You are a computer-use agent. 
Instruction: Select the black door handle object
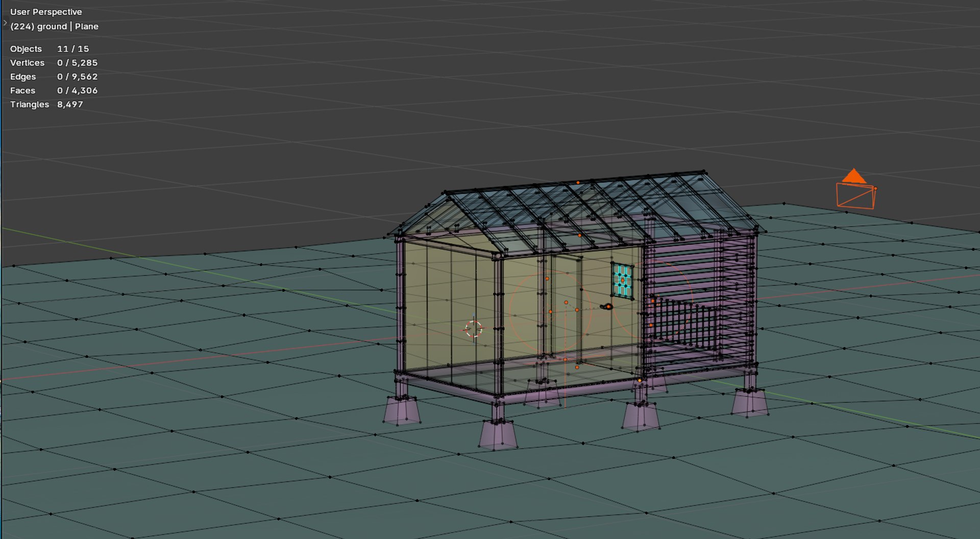(607, 306)
